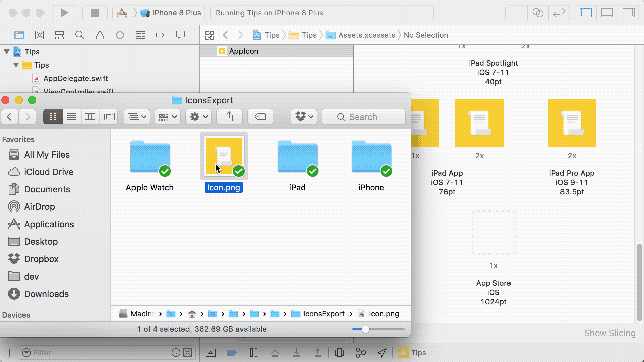
Task: Open related items grid menu in editor
Action: [x=210, y=35]
